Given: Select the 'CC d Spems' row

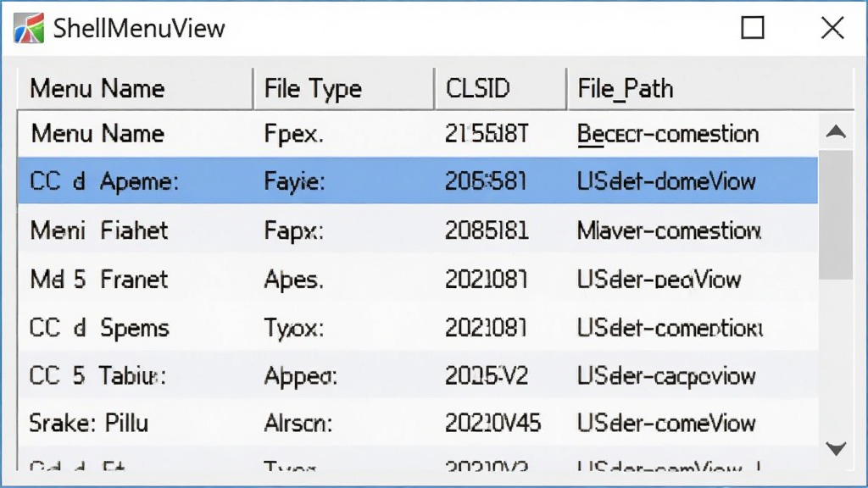Looking at the screenshot, I should (x=418, y=328).
